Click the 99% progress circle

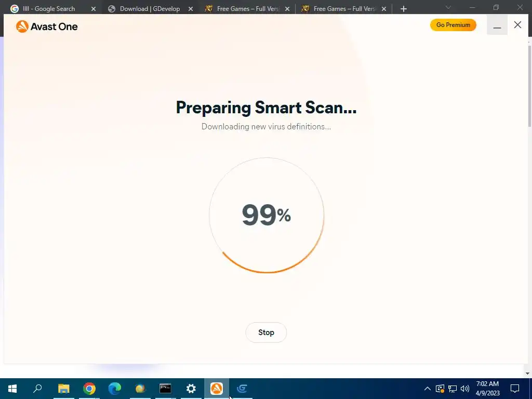pos(267,215)
